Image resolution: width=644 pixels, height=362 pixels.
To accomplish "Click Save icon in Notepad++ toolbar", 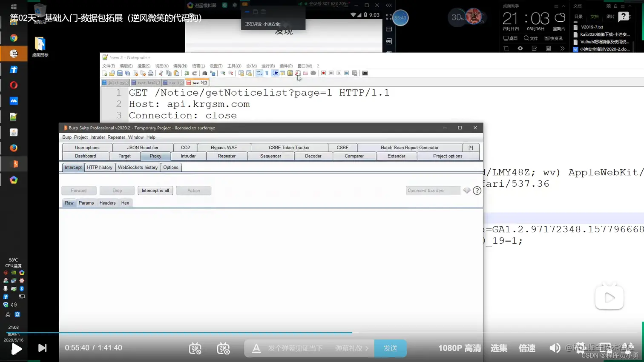I will pyautogui.click(x=120, y=73).
